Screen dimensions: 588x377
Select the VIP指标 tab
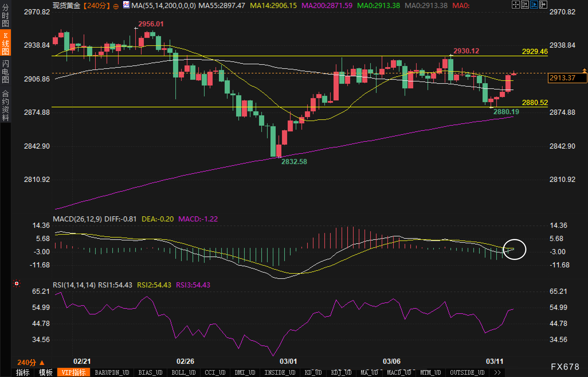point(74,372)
